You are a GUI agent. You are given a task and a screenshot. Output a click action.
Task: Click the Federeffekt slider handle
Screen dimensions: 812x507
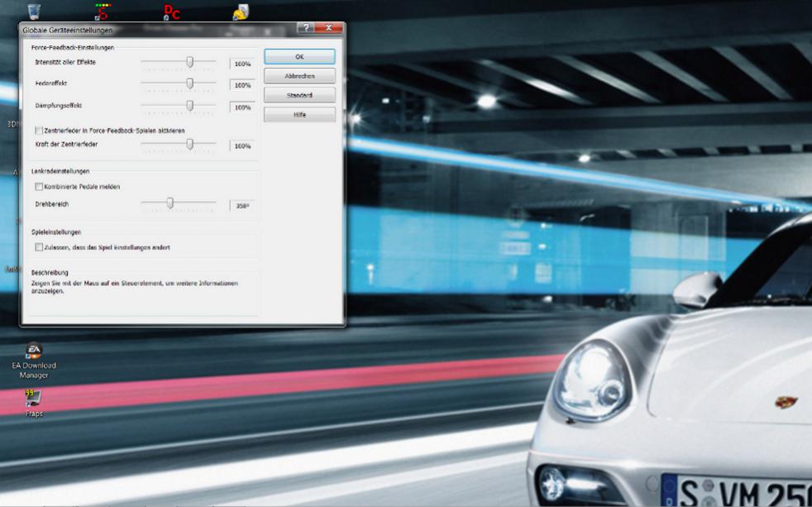pos(190,84)
